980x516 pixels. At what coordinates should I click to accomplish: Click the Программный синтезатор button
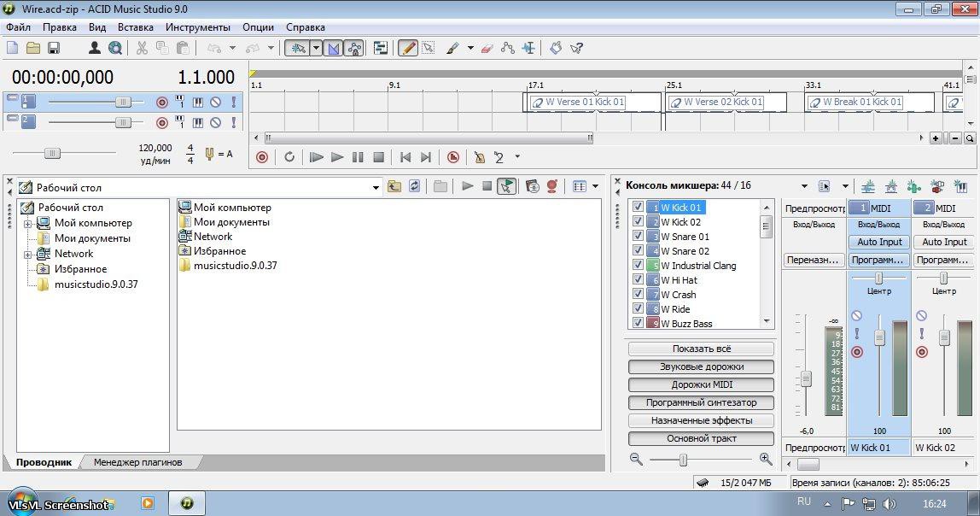tap(701, 402)
